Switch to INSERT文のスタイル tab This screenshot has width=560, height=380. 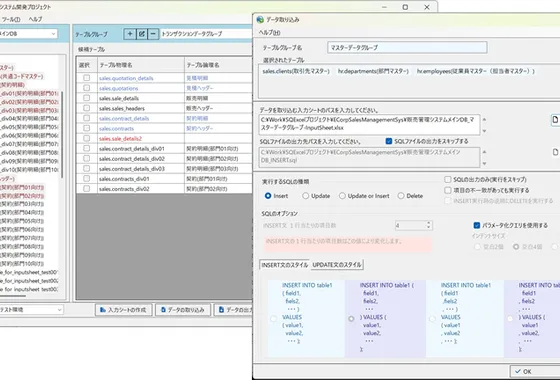[285, 265]
